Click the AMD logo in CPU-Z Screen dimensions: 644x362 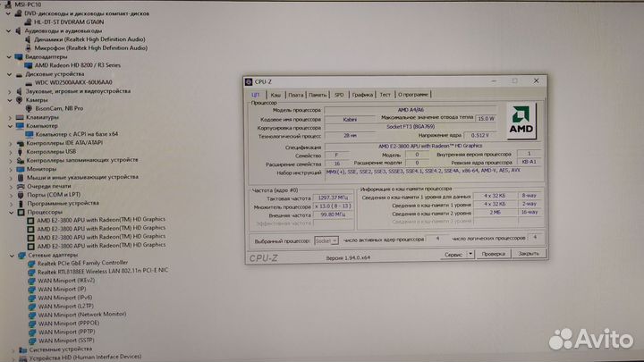point(521,121)
